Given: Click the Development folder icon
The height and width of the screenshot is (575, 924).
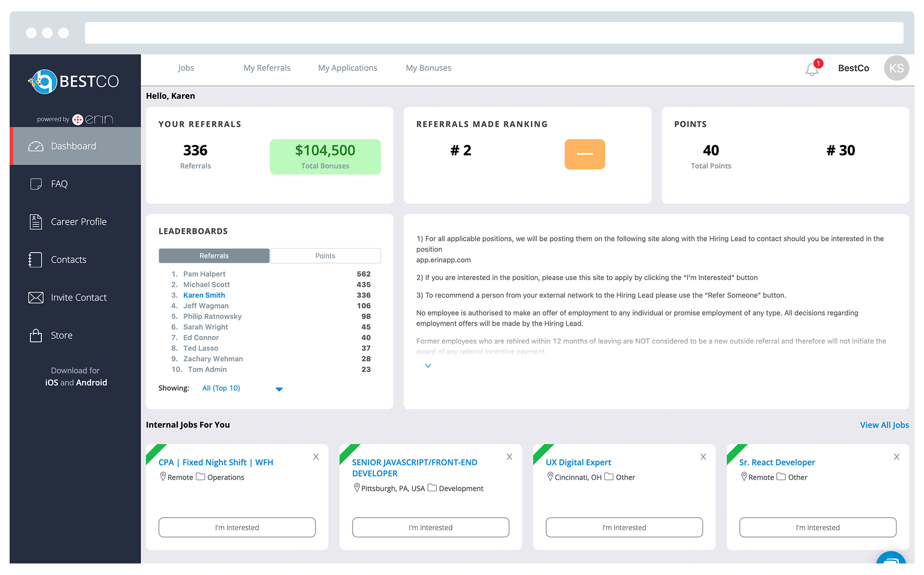Looking at the screenshot, I should tap(432, 487).
